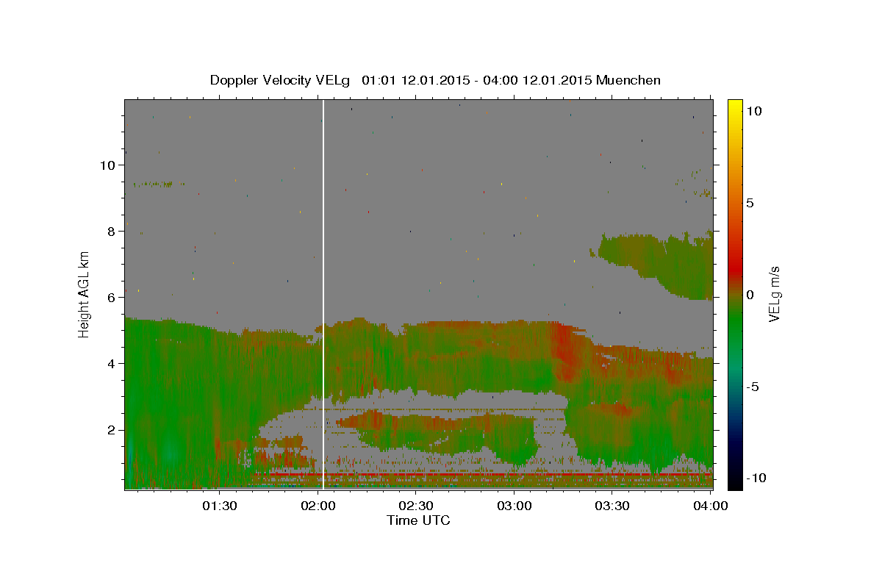Click the colorbar tick label -5
Screen dimensions: 882x588
753,387
